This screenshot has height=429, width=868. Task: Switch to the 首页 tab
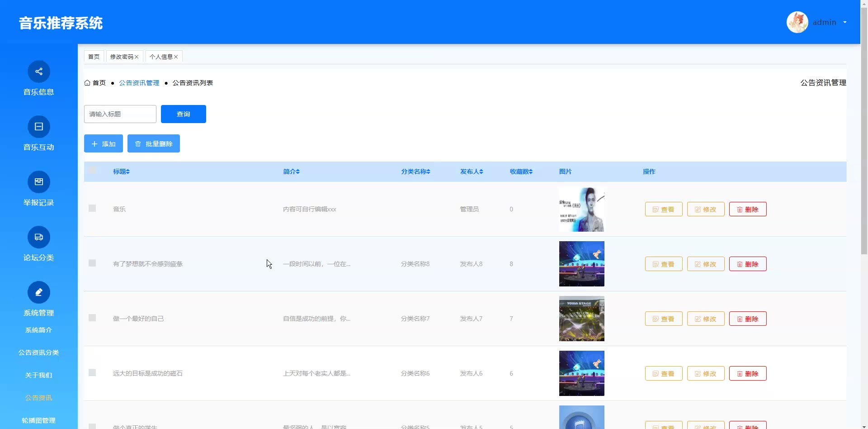(94, 57)
